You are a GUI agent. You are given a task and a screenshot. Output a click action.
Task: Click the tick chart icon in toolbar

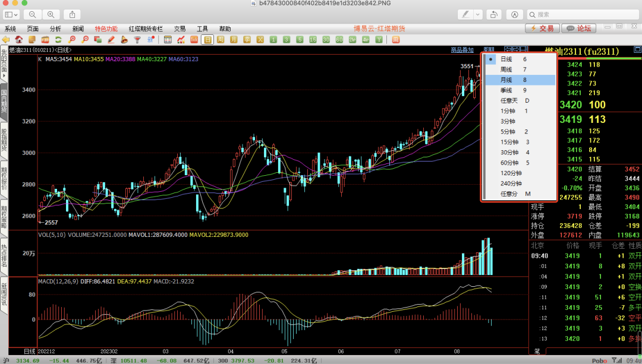click(194, 40)
